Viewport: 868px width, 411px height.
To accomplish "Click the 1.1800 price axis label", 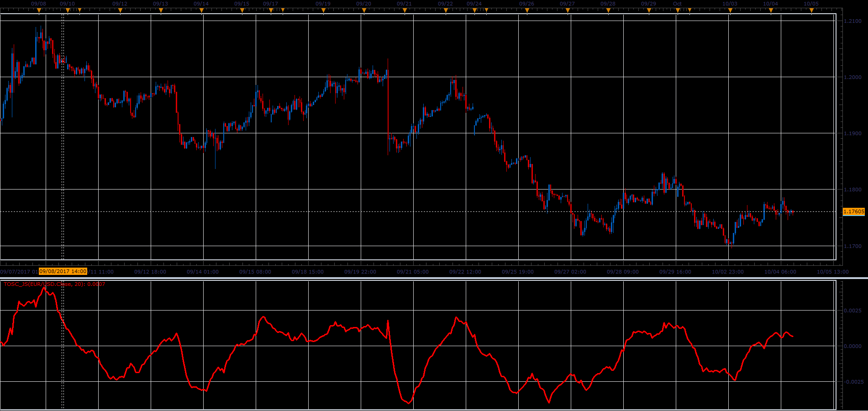I will tap(853, 190).
